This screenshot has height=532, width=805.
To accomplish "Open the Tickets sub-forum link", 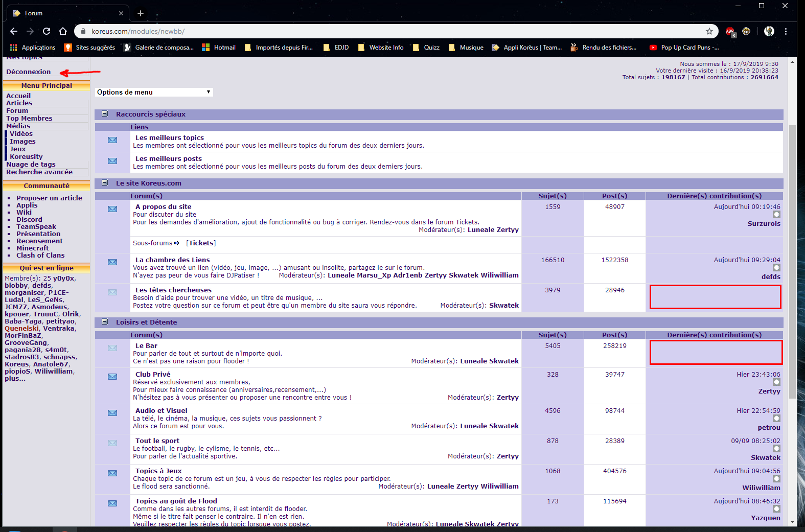I will tap(201, 243).
